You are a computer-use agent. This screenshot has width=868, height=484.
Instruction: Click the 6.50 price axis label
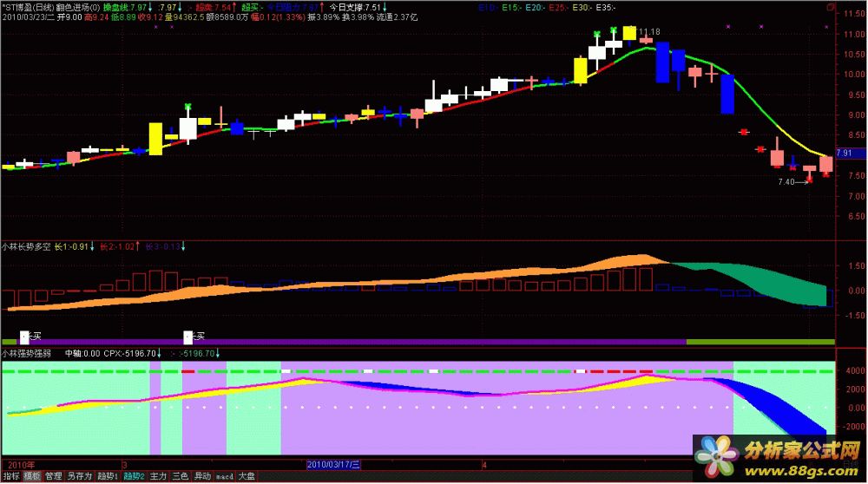coord(857,216)
